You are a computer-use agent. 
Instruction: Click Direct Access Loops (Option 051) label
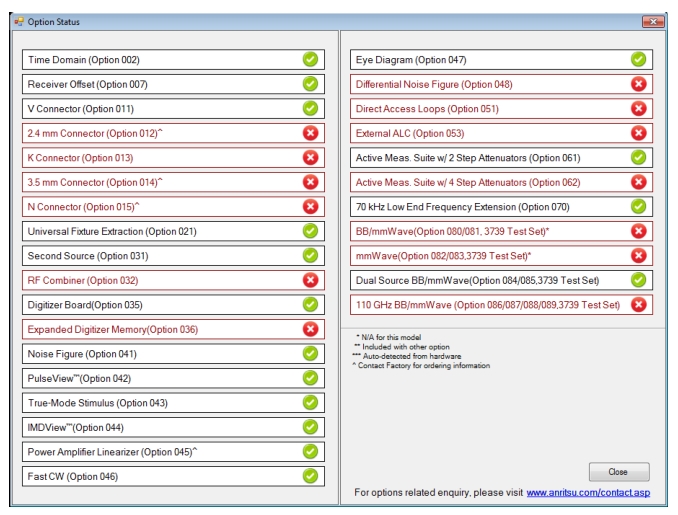pyautogui.click(x=427, y=109)
